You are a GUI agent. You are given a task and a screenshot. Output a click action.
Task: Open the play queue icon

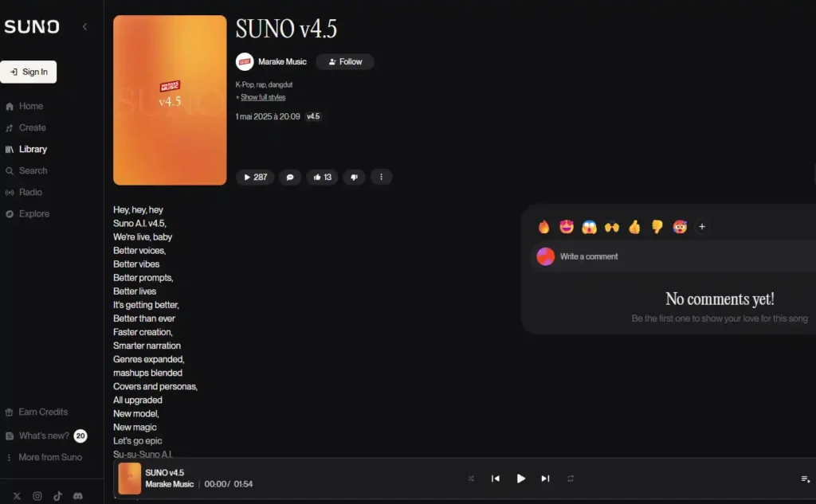pos(805,479)
